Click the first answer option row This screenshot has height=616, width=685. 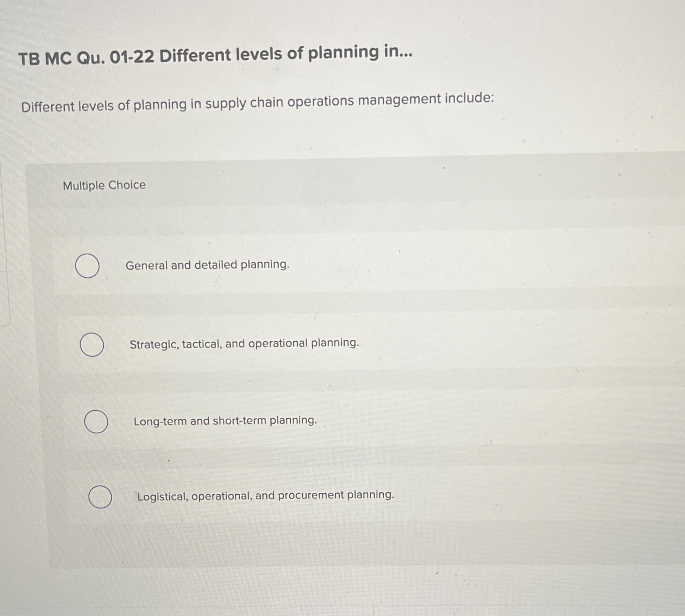coord(310,265)
